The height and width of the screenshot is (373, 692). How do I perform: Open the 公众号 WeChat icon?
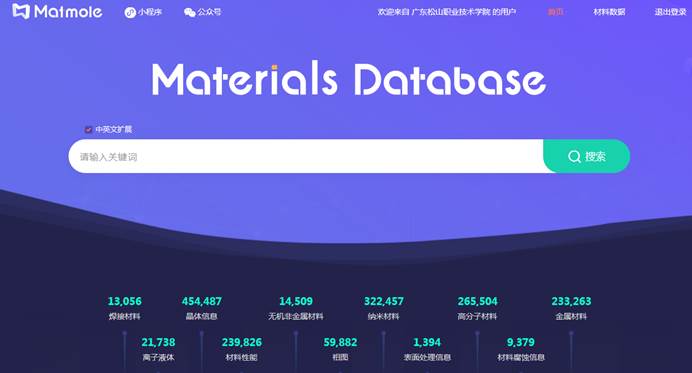click(x=189, y=12)
